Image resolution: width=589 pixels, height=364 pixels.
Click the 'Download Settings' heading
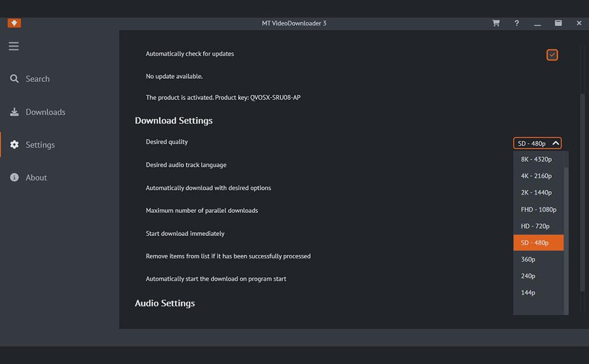pyautogui.click(x=174, y=121)
